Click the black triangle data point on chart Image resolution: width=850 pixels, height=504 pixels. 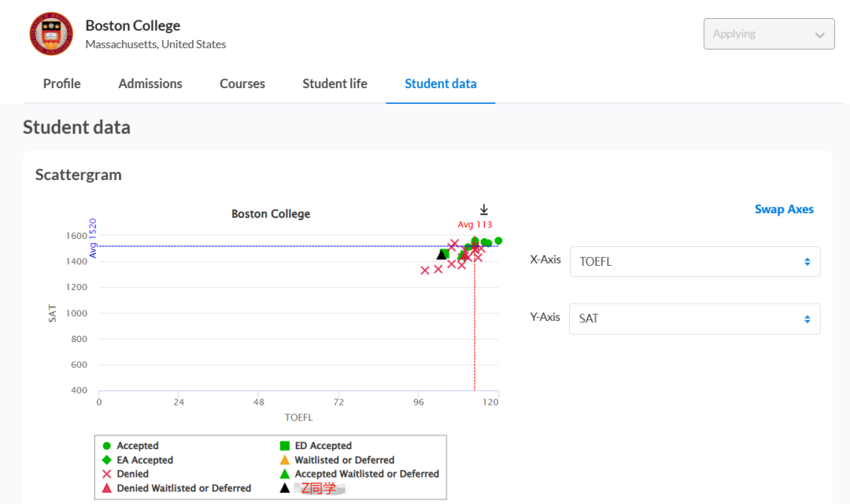pyautogui.click(x=442, y=255)
